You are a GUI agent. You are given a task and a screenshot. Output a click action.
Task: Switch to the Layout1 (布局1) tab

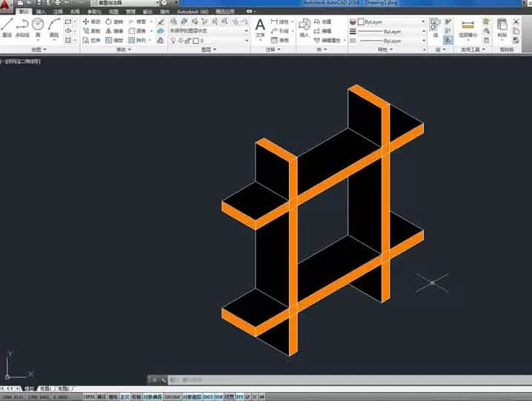(x=46, y=388)
